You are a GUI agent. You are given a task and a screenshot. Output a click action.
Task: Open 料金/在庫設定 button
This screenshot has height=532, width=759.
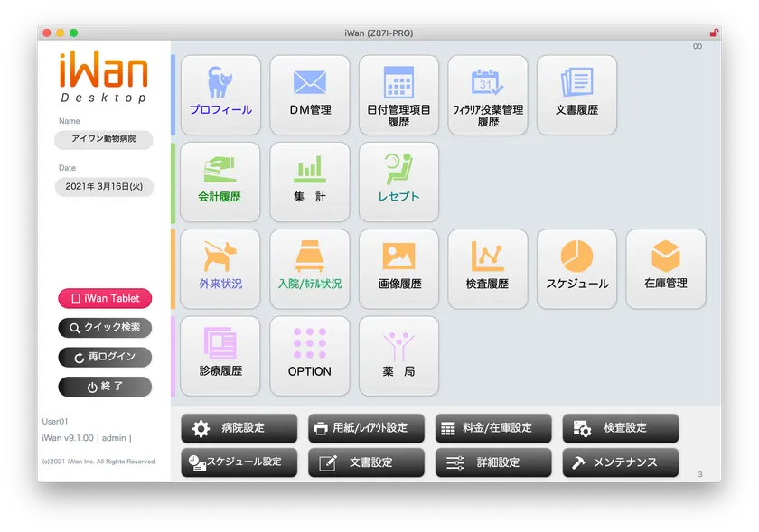[493, 428]
